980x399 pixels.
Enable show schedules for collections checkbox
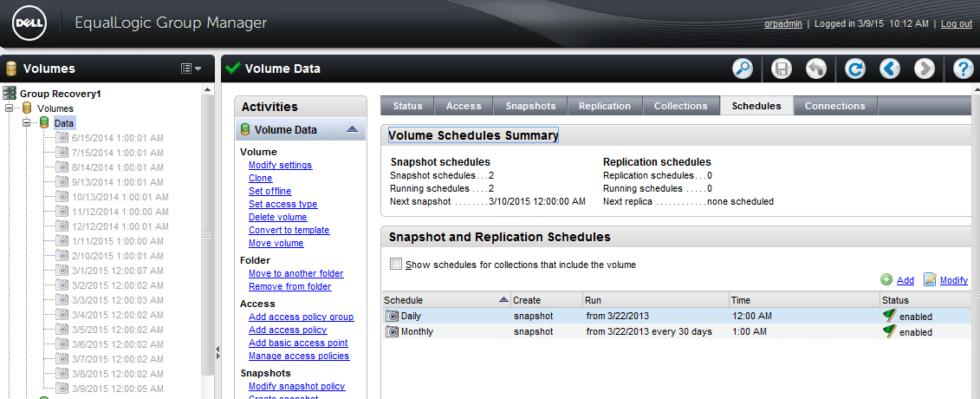(396, 264)
